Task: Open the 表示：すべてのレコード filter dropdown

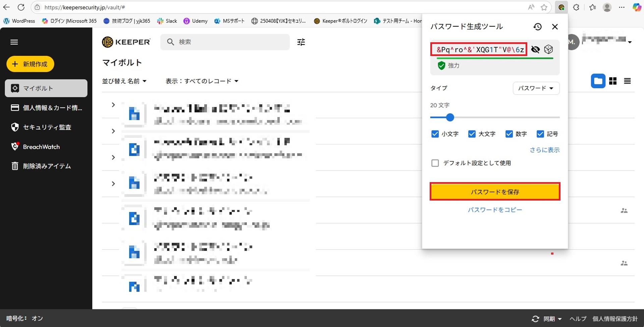Action: click(202, 81)
